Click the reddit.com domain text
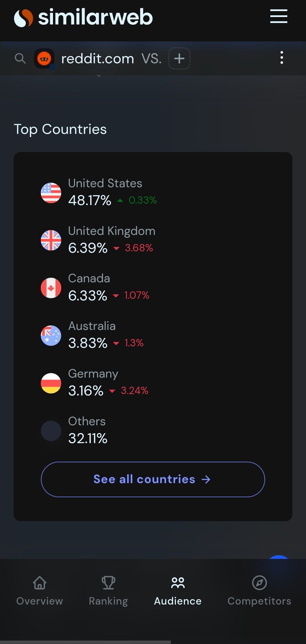 pyautogui.click(x=97, y=59)
